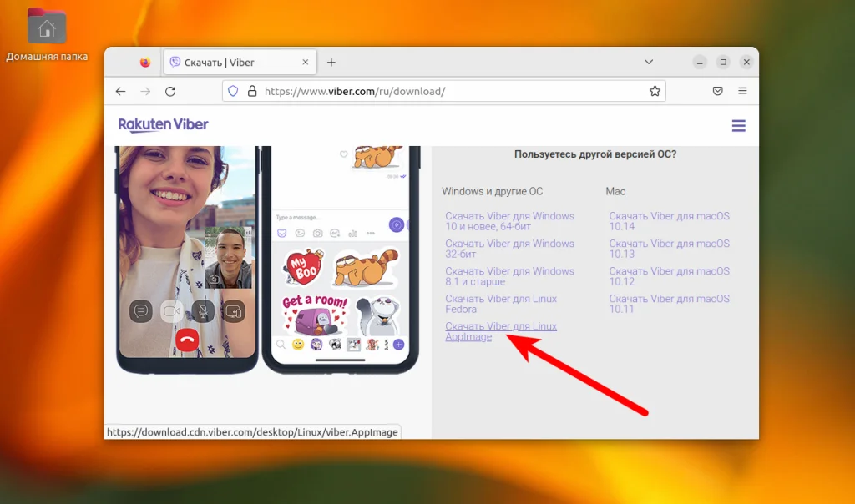
Task: Open the Pocket save icon
Action: coord(717,91)
